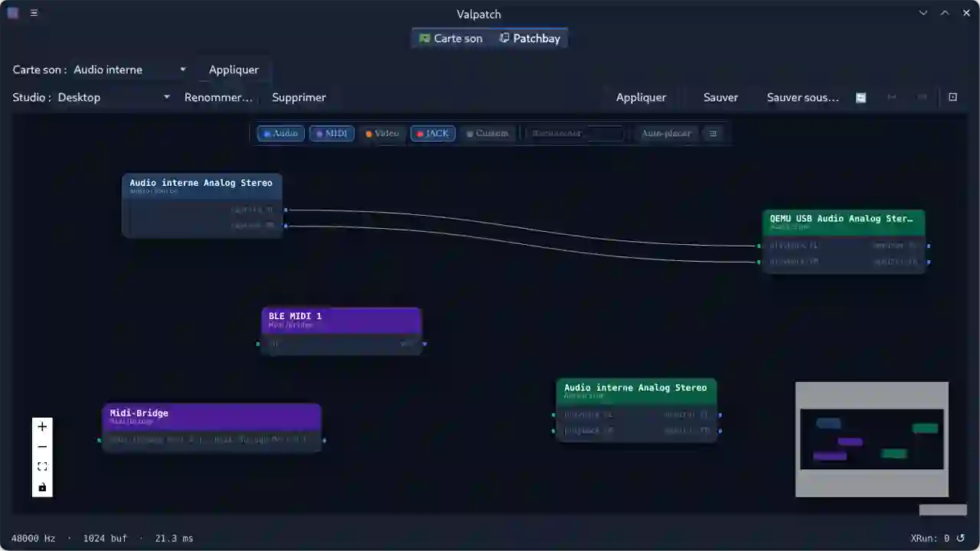Image resolution: width=980 pixels, height=551 pixels.
Task: Click the 48000 Hz status text
Action: [33, 538]
